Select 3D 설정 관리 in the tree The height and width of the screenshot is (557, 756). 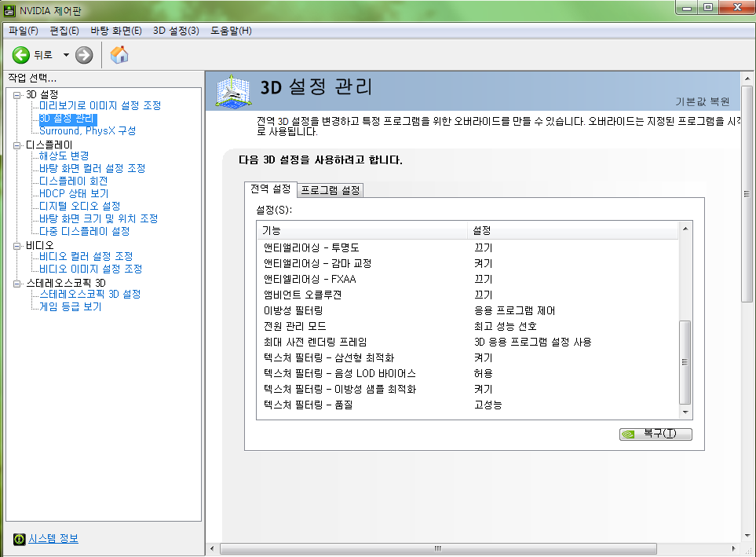coord(68,119)
